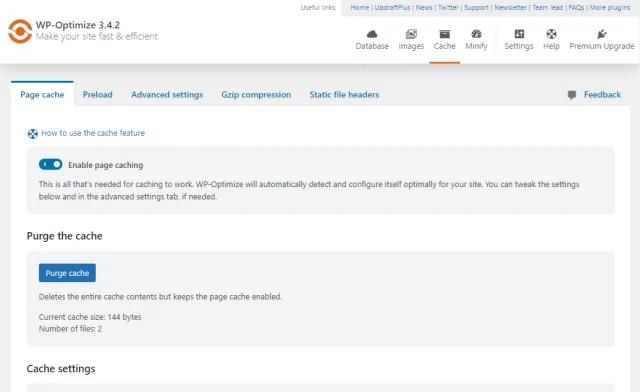Screen dimensions: 640x392
Task: Open the Images section icon
Action: pyautogui.click(x=411, y=34)
